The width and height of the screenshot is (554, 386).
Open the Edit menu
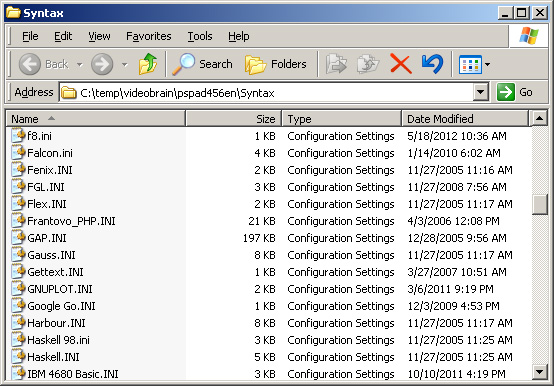click(63, 36)
